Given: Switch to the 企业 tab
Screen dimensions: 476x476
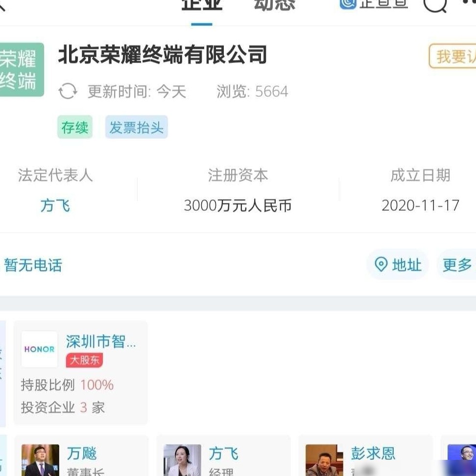Looking at the screenshot, I should (x=202, y=5).
